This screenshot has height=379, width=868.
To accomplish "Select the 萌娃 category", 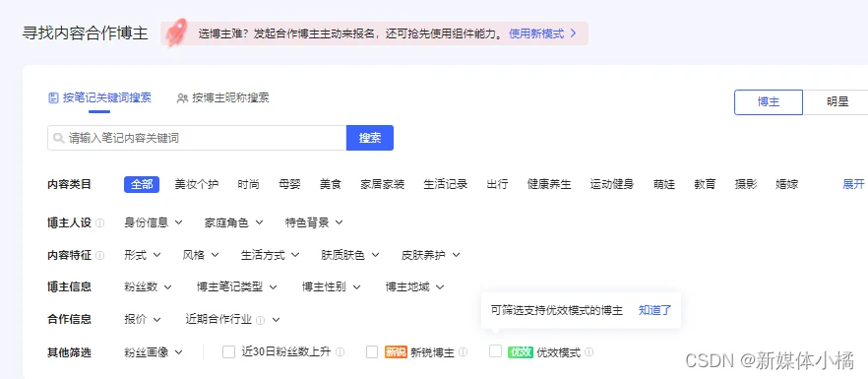I will point(663,184).
